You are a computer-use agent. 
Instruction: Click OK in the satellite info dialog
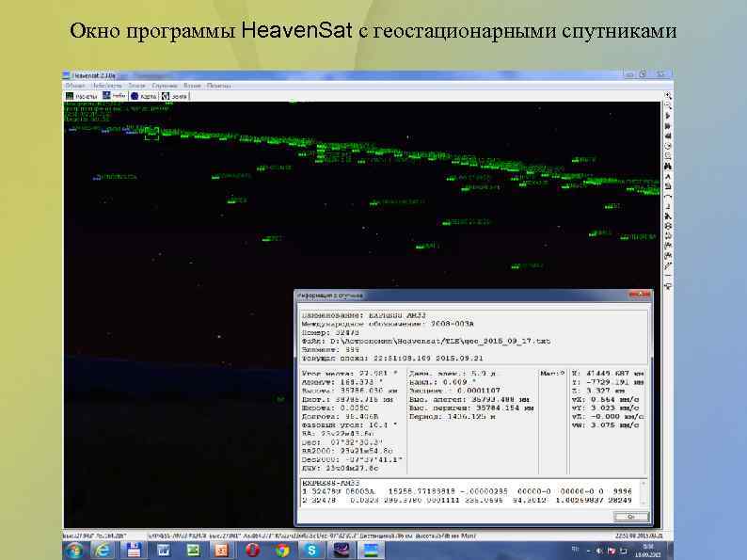(x=631, y=516)
